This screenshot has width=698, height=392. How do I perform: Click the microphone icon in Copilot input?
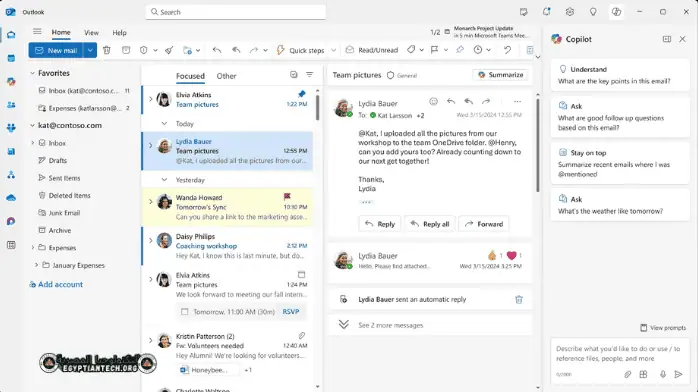[663, 375]
